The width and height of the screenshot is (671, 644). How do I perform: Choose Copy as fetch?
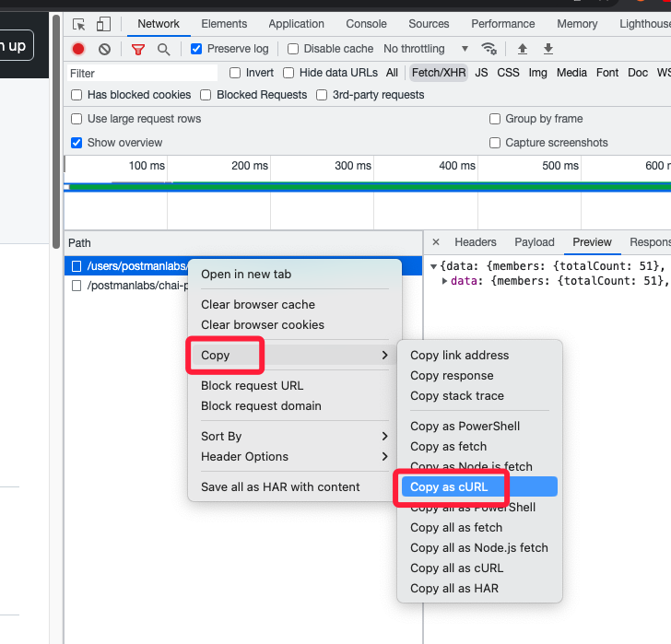tap(479, 446)
